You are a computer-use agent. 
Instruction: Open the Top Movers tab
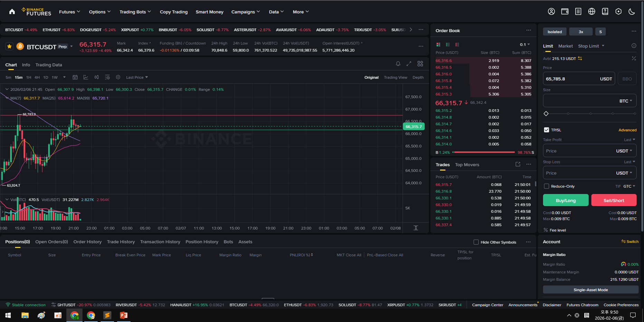coord(467,165)
